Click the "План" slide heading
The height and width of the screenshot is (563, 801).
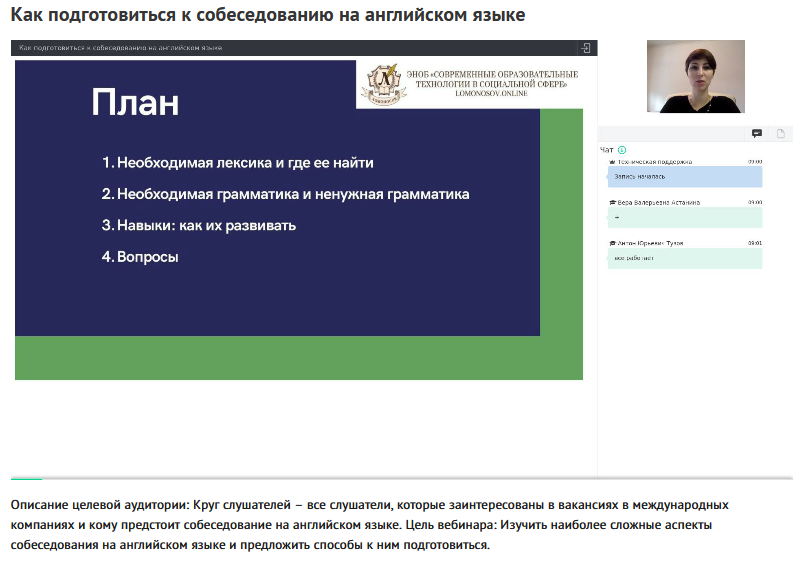tap(135, 104)
